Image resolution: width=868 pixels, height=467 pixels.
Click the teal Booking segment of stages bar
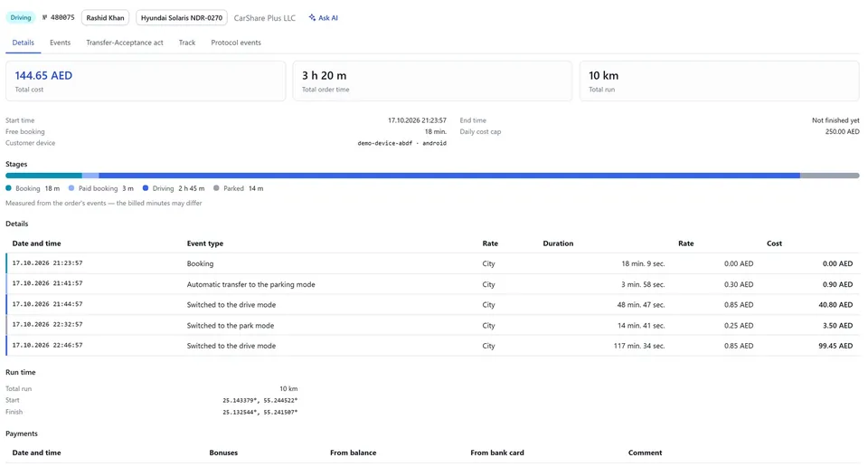(43, 176)
